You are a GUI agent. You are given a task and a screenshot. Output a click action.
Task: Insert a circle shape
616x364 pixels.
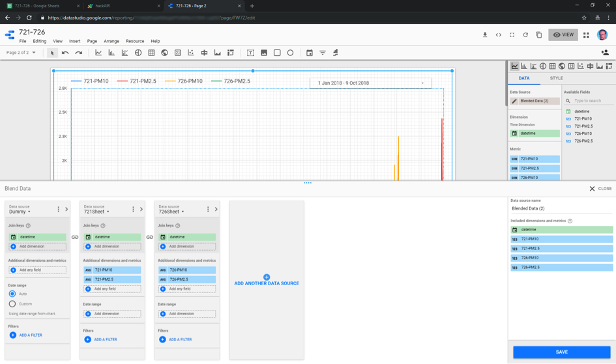point(290,53)
